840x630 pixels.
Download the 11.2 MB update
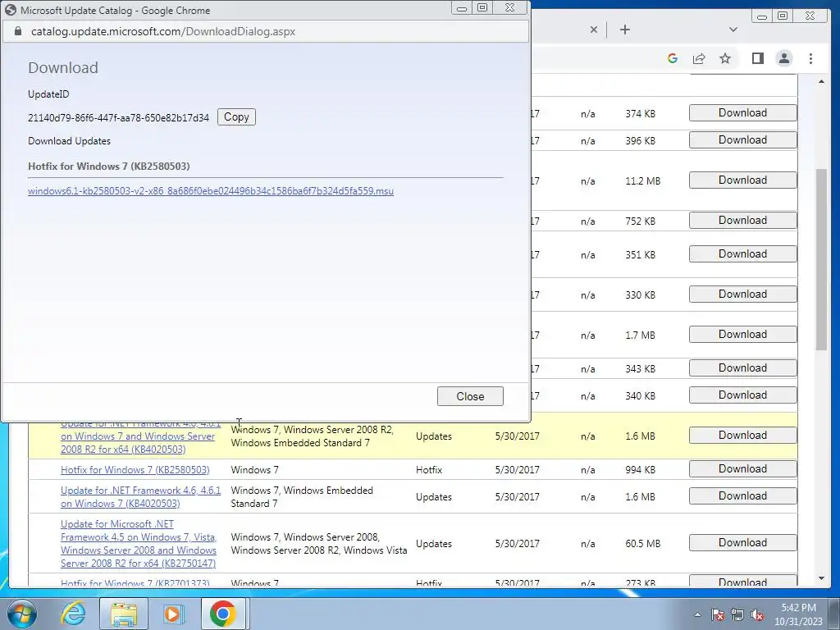tap(742, 180)
